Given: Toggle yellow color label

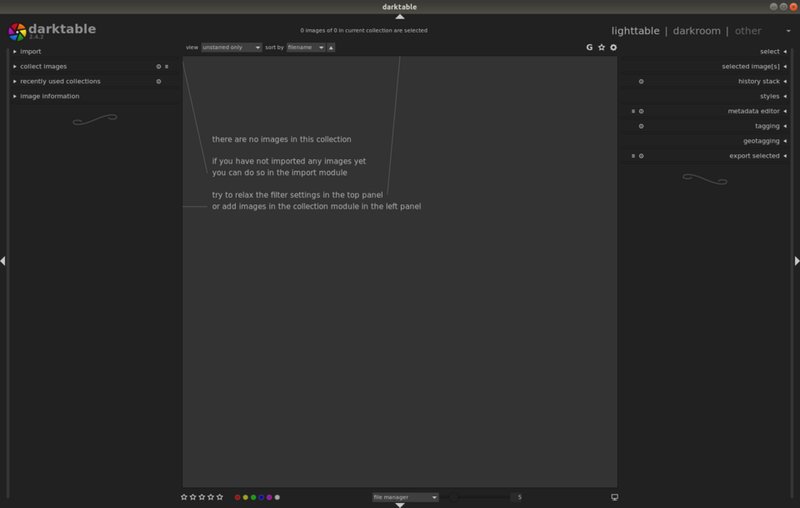Looking at the screenshot, I should (x=245, y=497).
